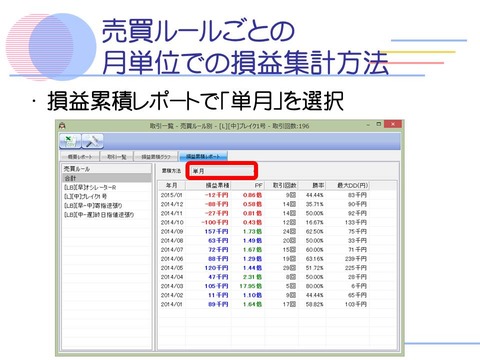480x360 pixels.
Task: Sort by the 損益累積 column header
Action: coord(208,185)
